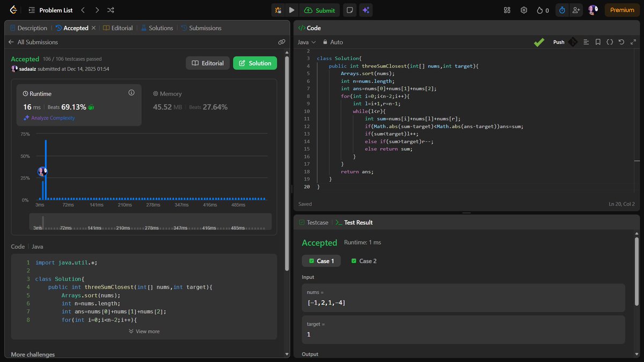Switch to the Testcase tab
Image resolution: width=644 pixels, height=362 pixels.
tap(313, 222)
